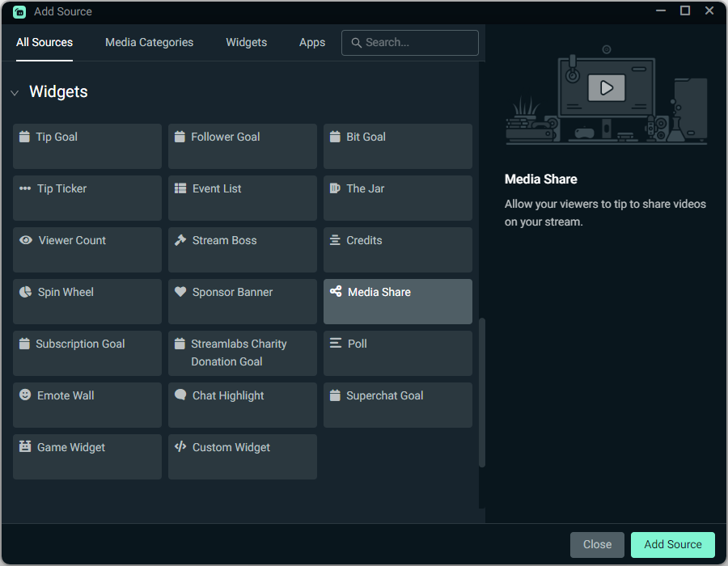Close the dialog with the Close button
This screenshot has height=566, width=728.
[x=597, y=544]
